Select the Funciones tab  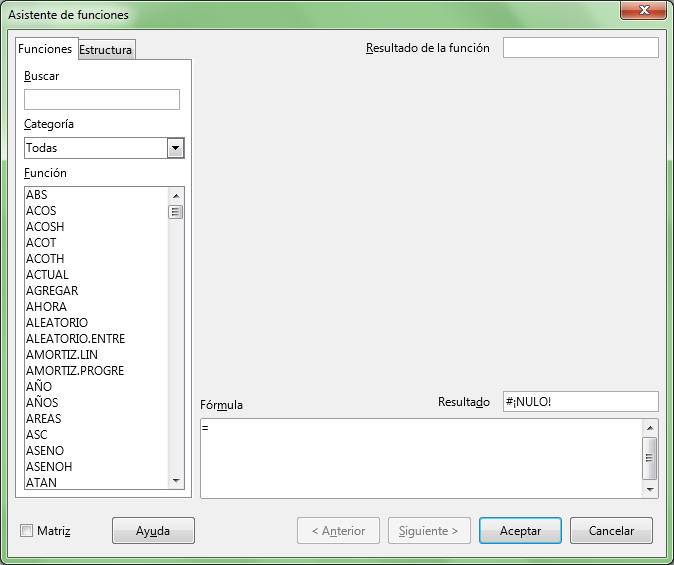[x=46, y=49]
